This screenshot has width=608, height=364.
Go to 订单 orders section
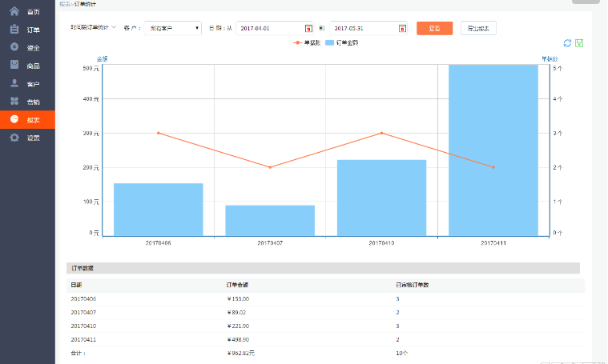pos(27,30)
